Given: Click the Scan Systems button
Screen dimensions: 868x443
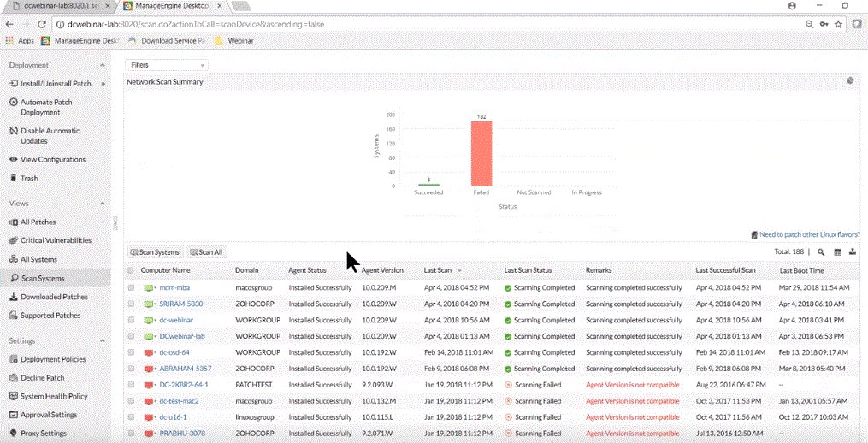Looking at the screenshot, I should (155, 252).
